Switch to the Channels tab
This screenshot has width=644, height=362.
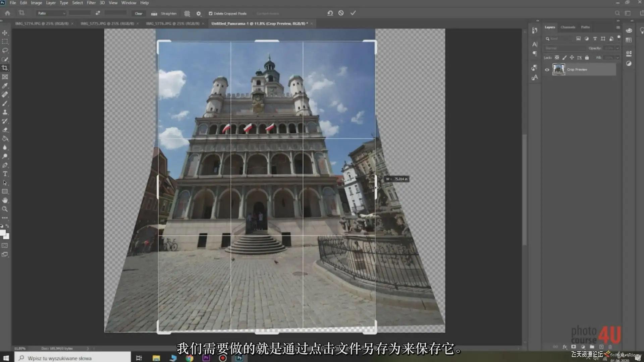click(568, 27)
